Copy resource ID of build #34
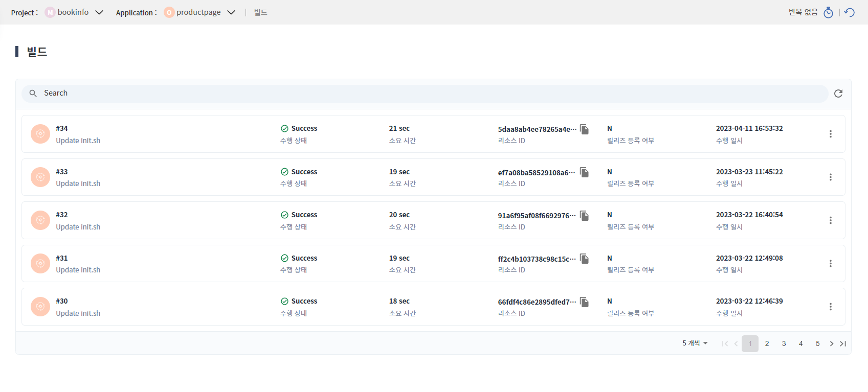 point(584,129)
